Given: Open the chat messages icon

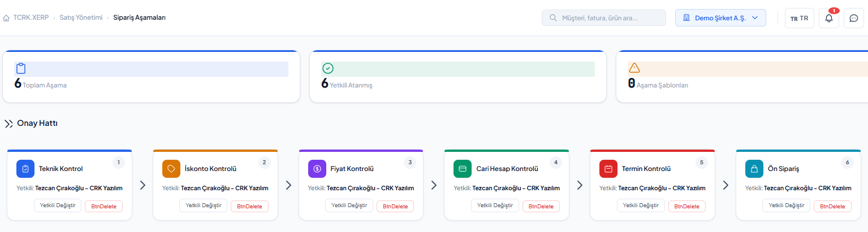Looking at the screenshot, I should coord(854,18).
